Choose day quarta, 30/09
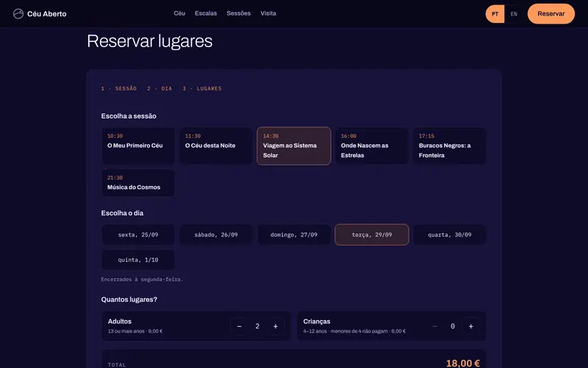The image size is (588, 368). [450, 235]
